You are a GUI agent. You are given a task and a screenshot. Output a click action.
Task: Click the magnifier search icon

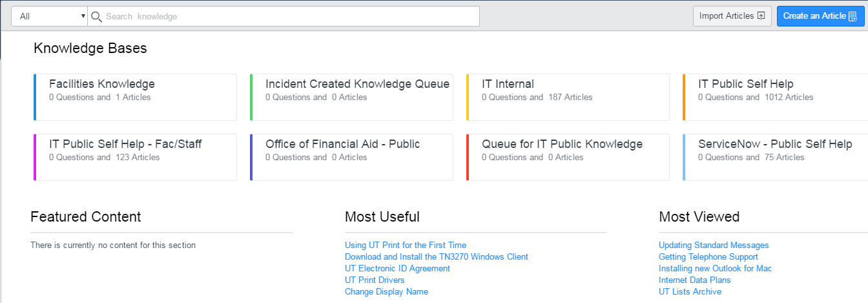pos(97,16)
